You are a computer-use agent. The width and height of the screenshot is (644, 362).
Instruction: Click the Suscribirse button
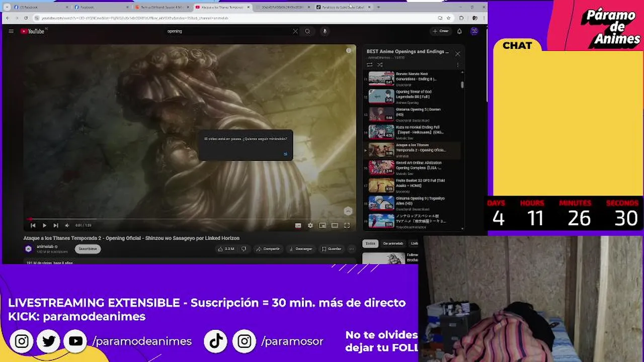point(88,249)
